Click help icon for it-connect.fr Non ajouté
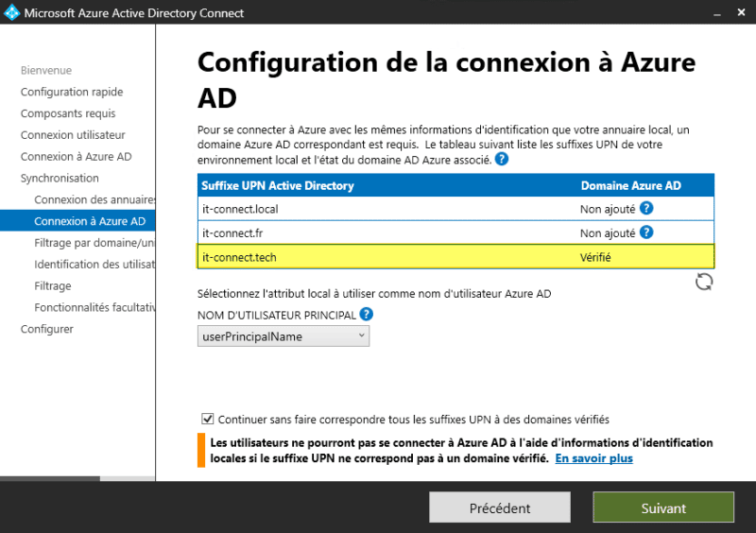Image resolution: width=756 pixels, height=533 pixels. pyautogui.click(x=646, y=232)
